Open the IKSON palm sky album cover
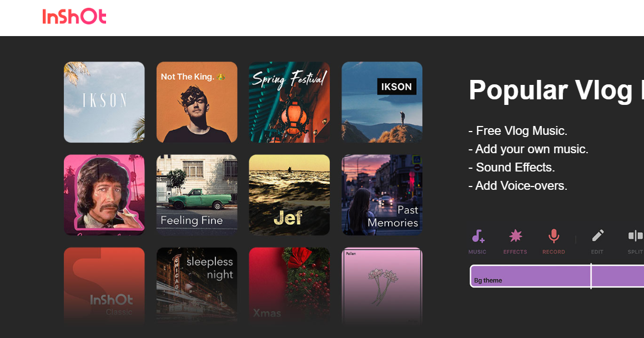Image resolution: width=644 pixels, height=338 pixels. pos(104,102)
